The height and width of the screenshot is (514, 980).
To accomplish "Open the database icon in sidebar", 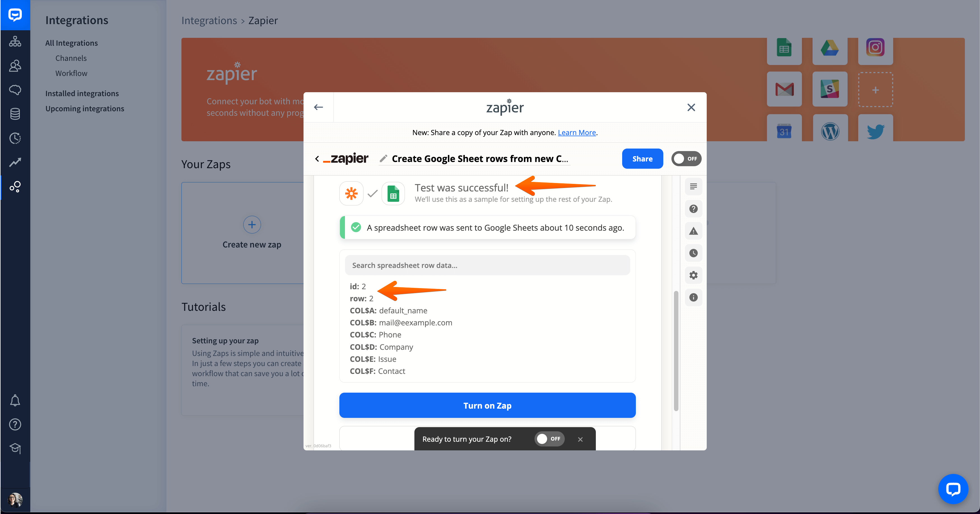I will (x=15, y=114).
